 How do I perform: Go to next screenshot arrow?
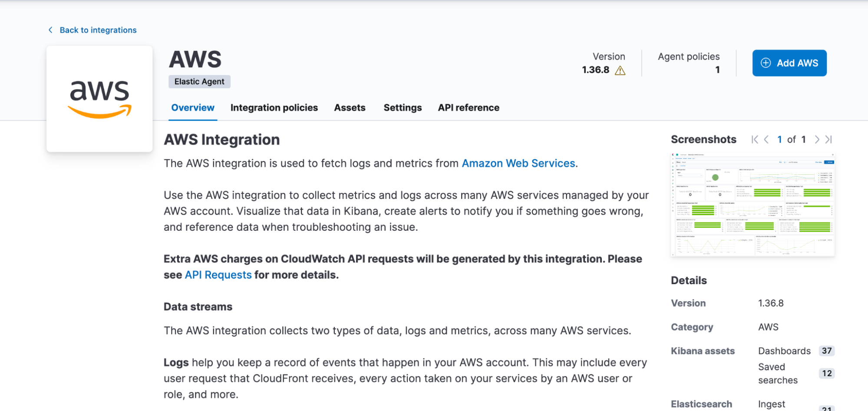[x=817, y=139]
